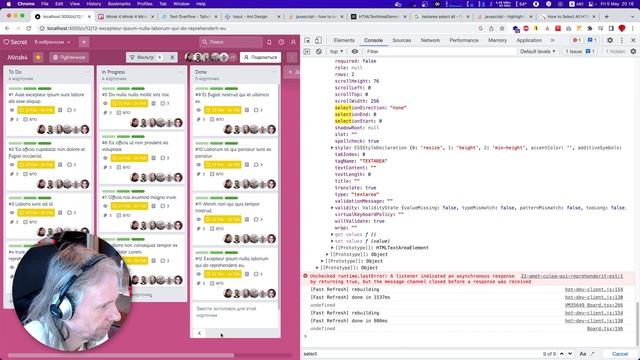640x360 pixels.
Task: Expand the validity ValidityState entry
Action: point(332,208)
